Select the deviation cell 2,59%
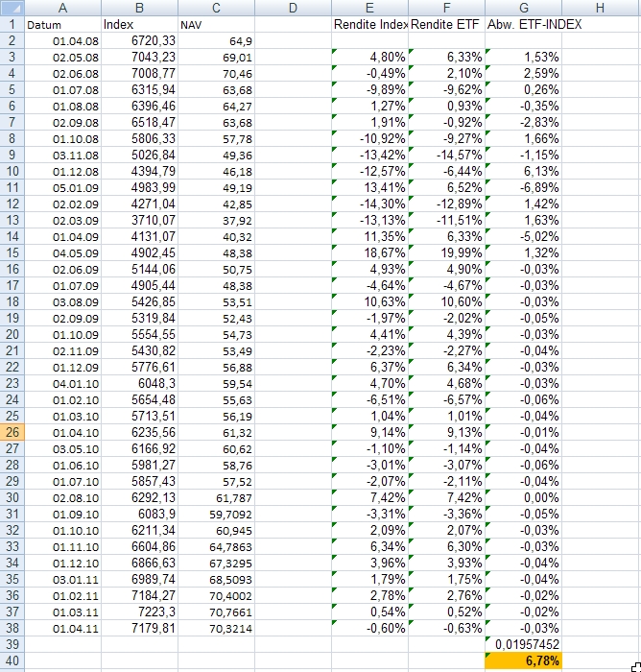 click(x=523, y=73)
